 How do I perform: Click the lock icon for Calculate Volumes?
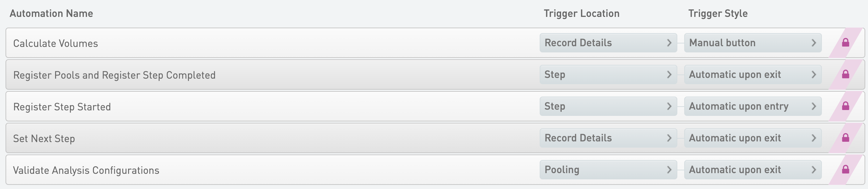[x=845, y=43]
